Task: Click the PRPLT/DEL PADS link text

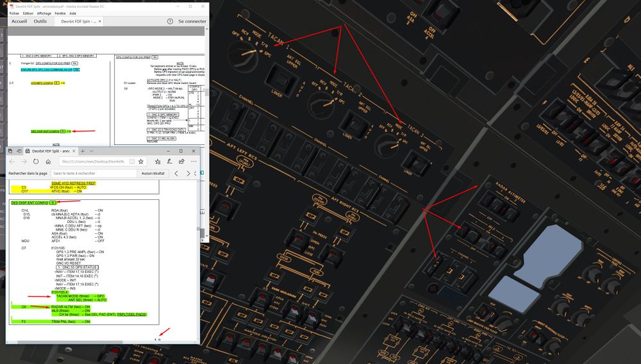Action: [x=131, y=315]
